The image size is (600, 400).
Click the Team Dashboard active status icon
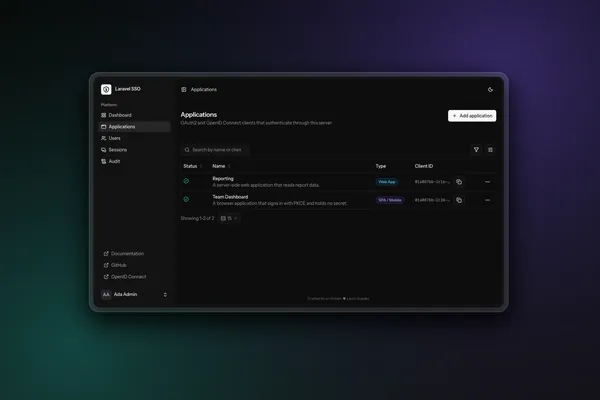click(x=186, y=199)
